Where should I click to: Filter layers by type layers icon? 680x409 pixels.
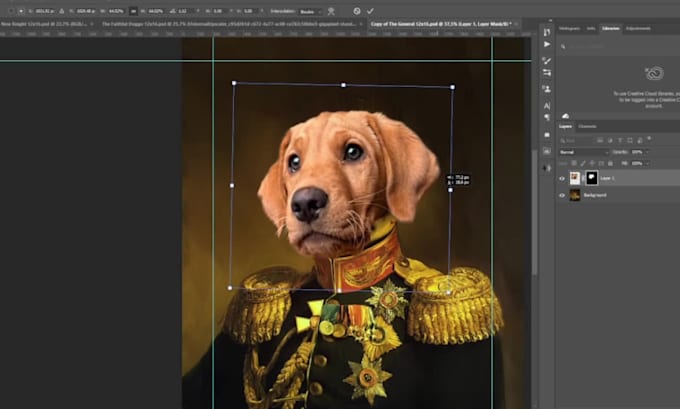(x=620, y=141)
